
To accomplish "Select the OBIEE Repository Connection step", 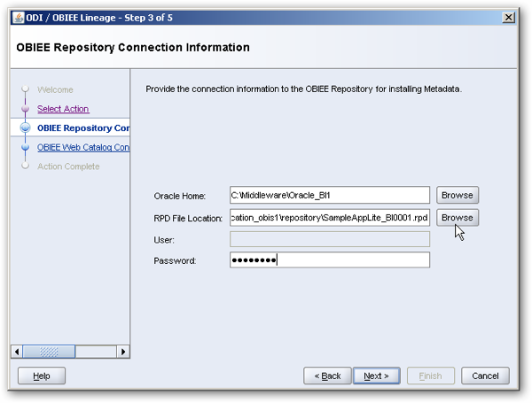I will [83, 128].
